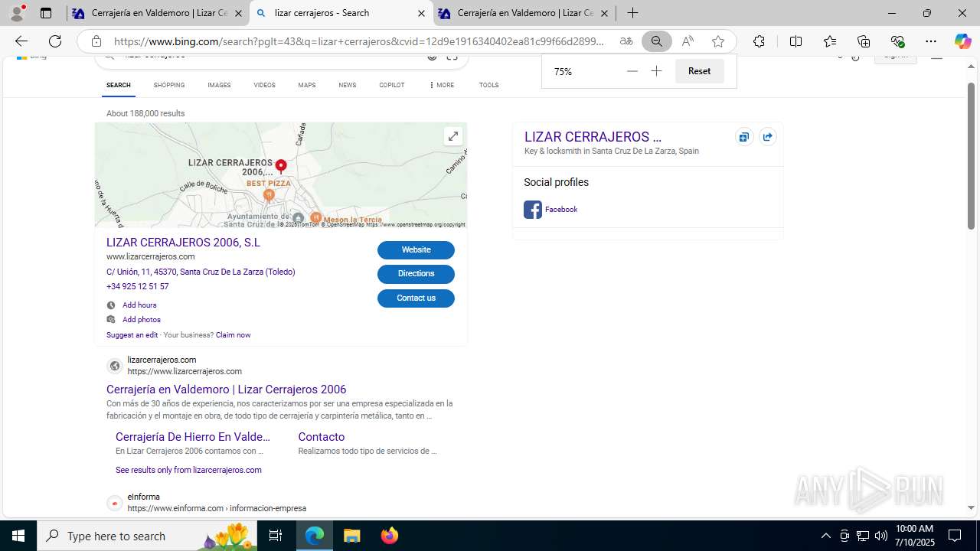The width and height of the screenshot is (980, 551).
Task: Click the address bar URL field
Action: [x=360, y=41]
